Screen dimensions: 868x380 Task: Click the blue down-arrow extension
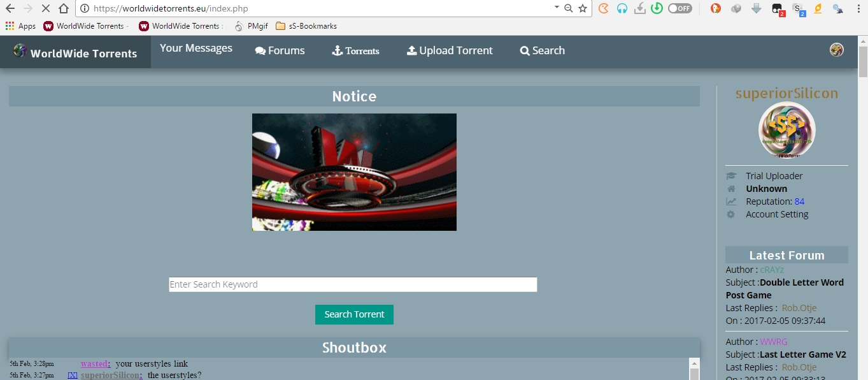coord(757,8)
